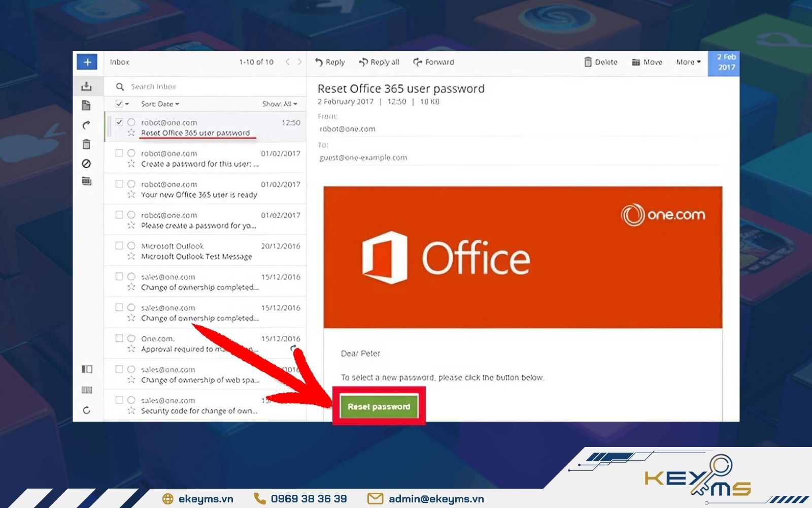This screenshot has height=508, width=812.
Task: Go to next page of messages
Action: click(299, 62)
